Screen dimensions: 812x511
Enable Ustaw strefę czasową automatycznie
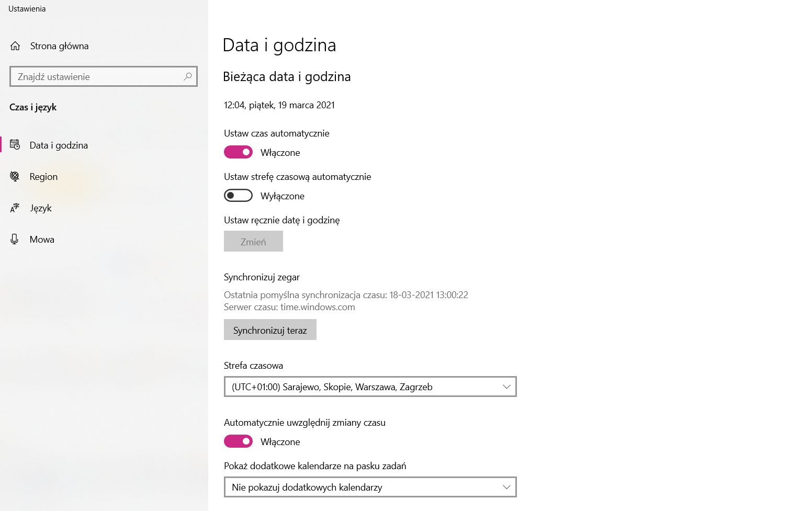[238, 195]
